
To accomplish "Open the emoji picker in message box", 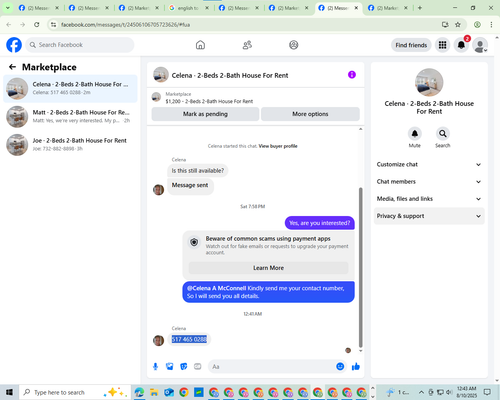I will pyautogui.click(x=340, y=367).
